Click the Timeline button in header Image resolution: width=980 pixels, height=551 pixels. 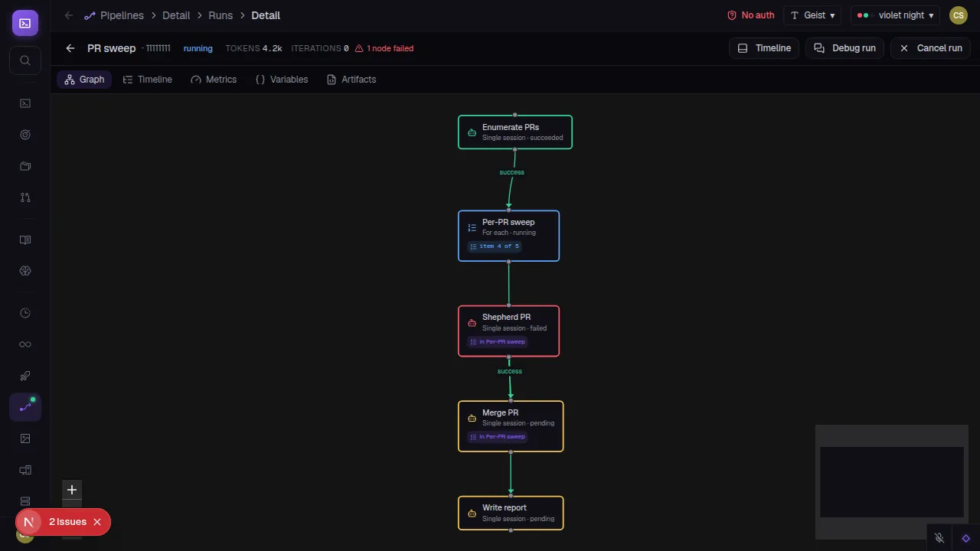pyautogui.click(x=764, y=48)
